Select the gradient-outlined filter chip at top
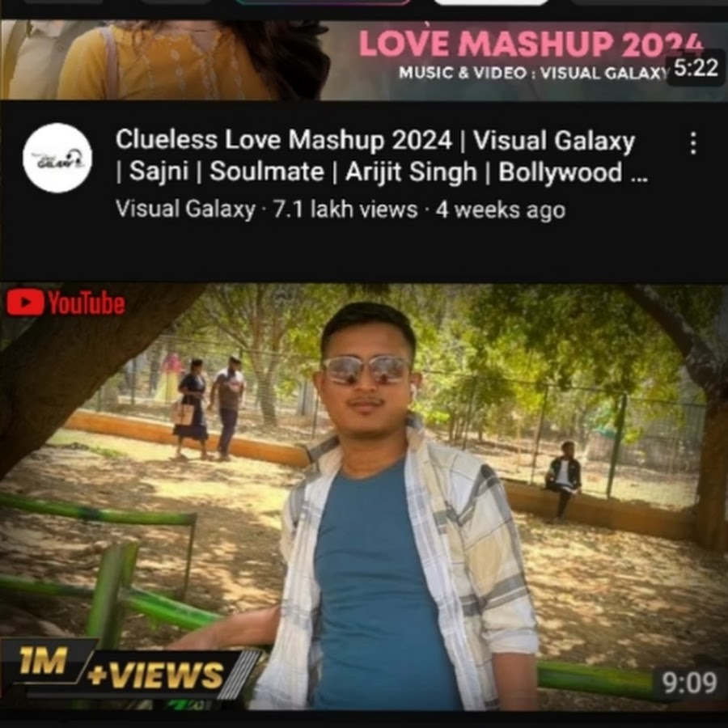The width and height of the screenshot is (728, 728). (x=323, y=2)
